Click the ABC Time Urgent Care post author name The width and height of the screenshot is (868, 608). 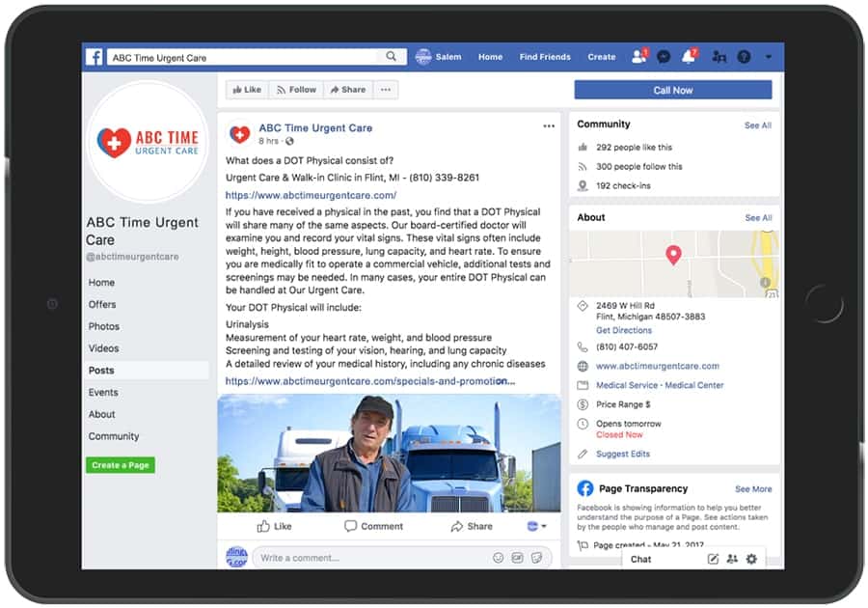tap(315, 128)
